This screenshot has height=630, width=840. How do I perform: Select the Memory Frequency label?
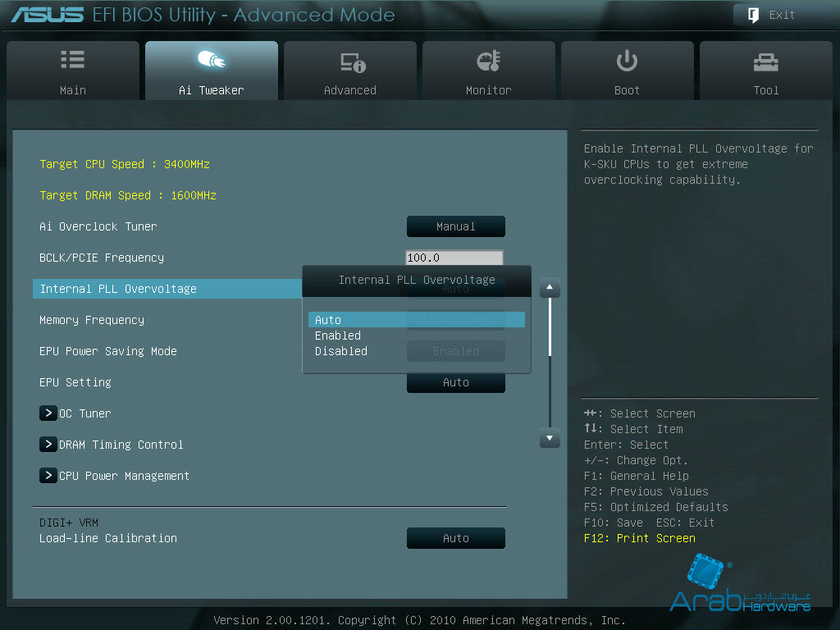pyautogui.click(x=92, y=320)
